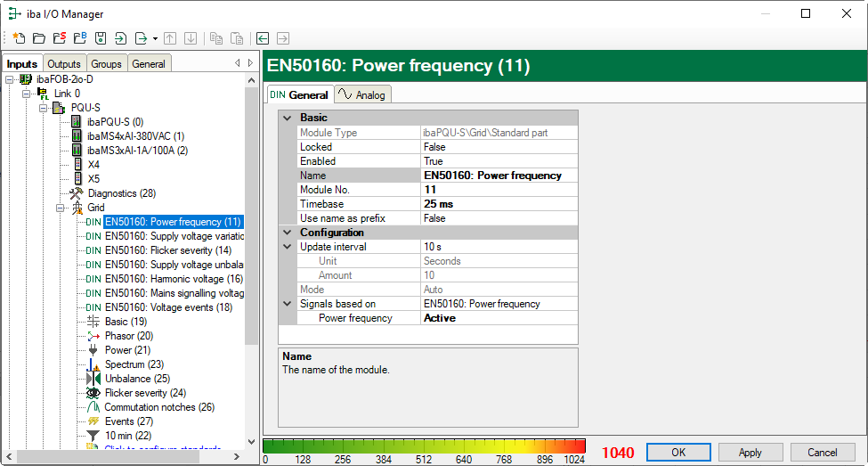Select the Flicker severity (24) eye icon
Viewport: 868px width, 466px height.
click(93, 393)
